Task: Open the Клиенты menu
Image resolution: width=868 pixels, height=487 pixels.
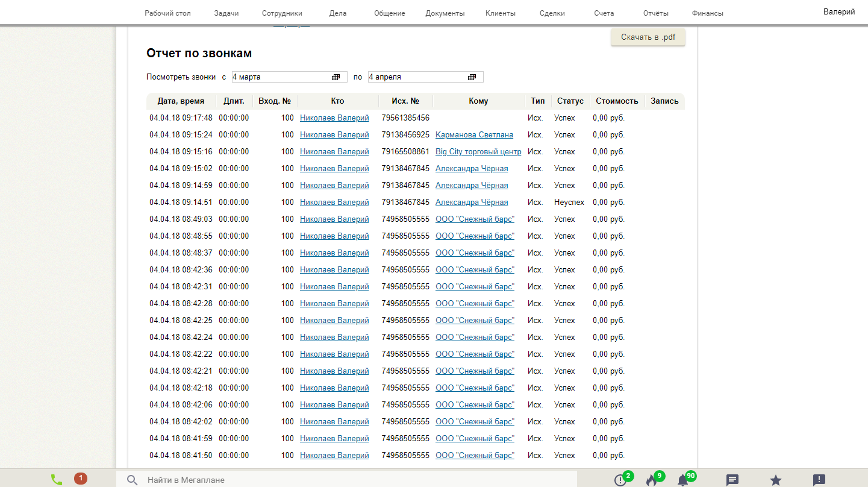Action: (x=501, y=13)
